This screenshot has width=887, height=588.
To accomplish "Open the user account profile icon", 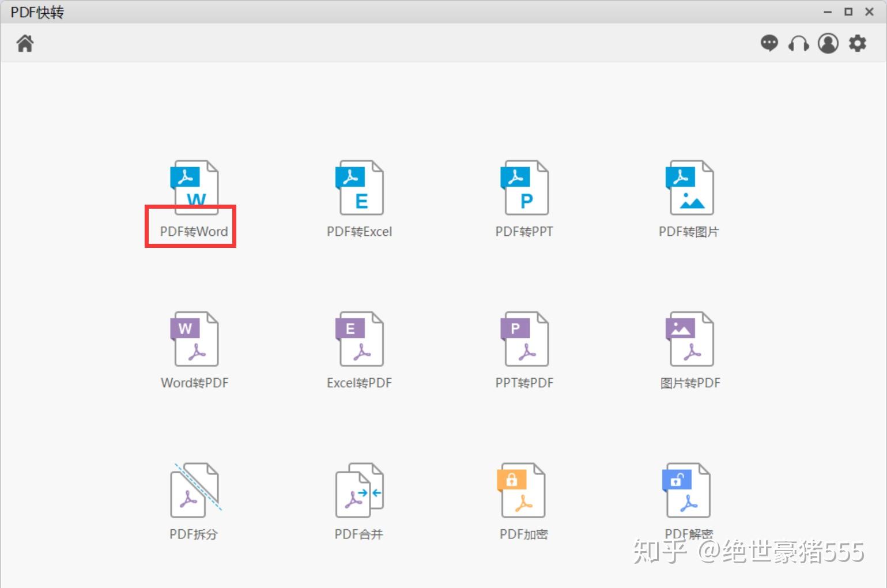I will click(828, 43).
